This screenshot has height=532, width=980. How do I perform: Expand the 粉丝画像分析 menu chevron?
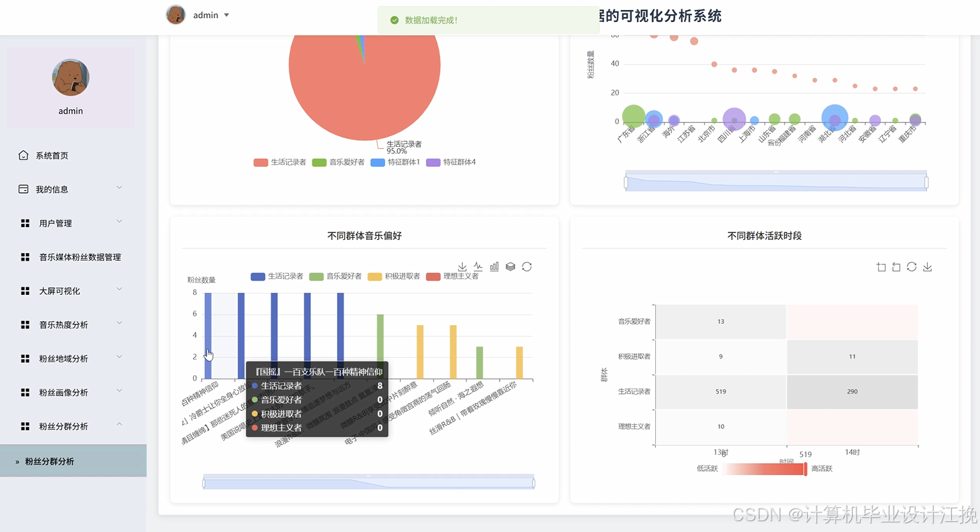119,391
